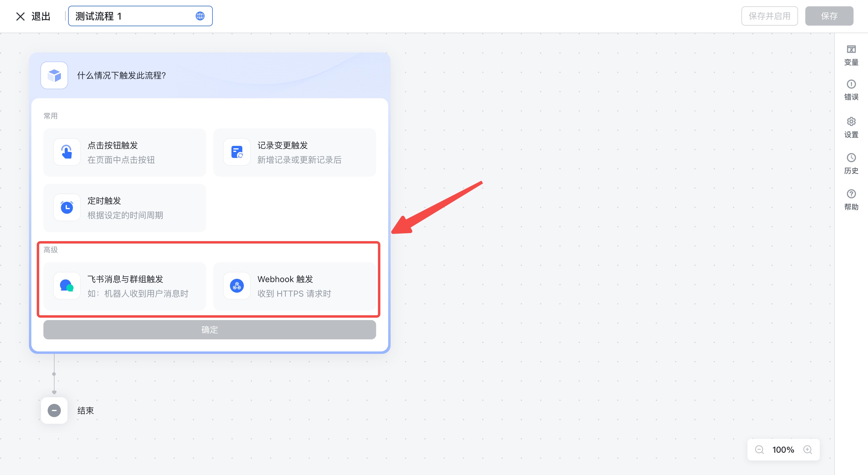Image resolution: width=868 pixels, height=475 pixels.
Task: Click the 高级 section label
Action: click(x=51, y=250)
